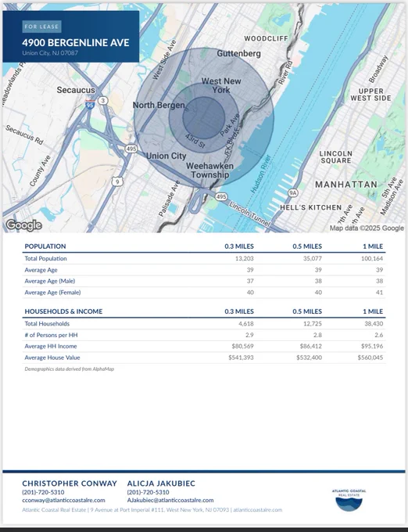
Task: Click the HELL'S KITCHEN map label
Action: pos(311,207)
